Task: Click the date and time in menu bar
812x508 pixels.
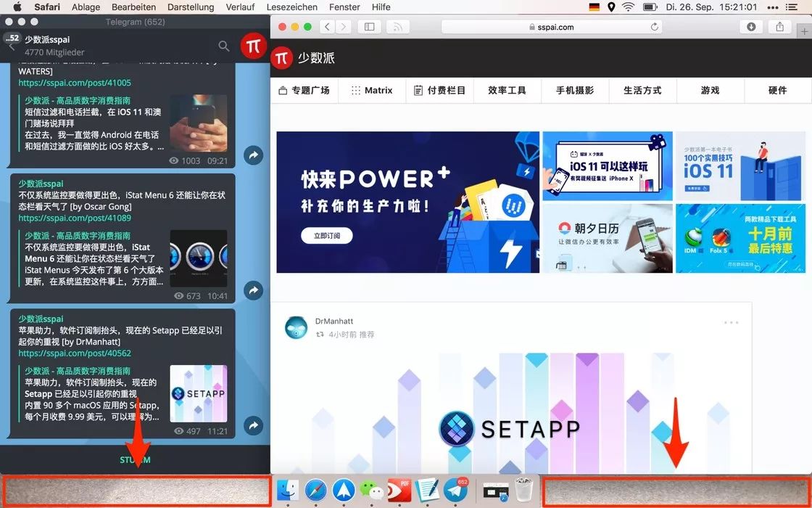Action: [x=711, y=7]
